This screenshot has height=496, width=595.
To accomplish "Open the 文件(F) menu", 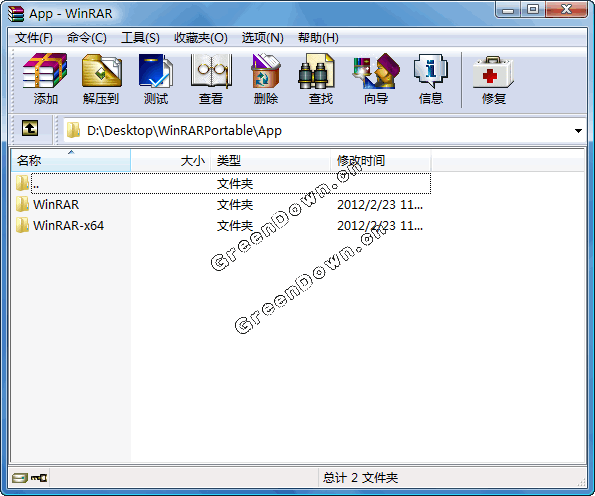I will pyautogui.click(x=34, y=38).
